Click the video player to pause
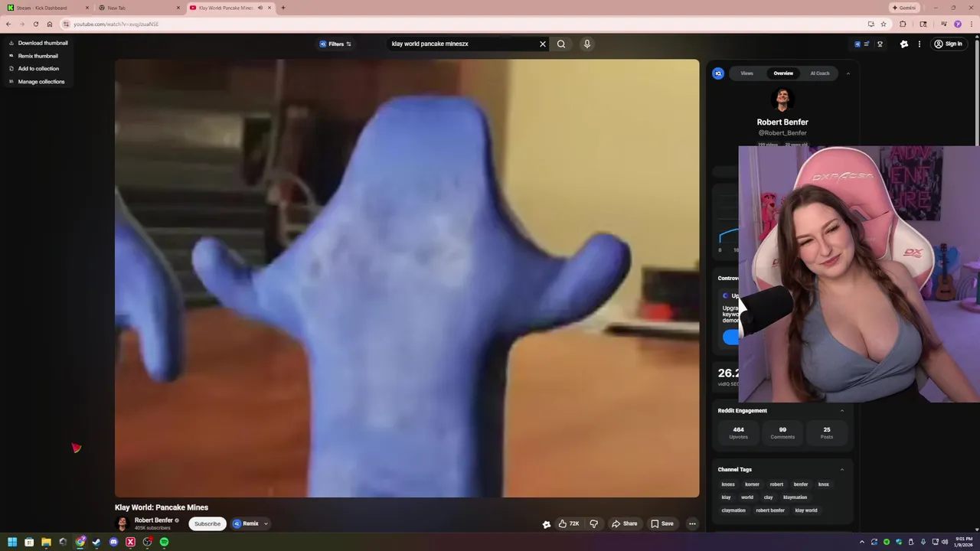The height and width of the screenshot is (551, 980). [407, 279]
